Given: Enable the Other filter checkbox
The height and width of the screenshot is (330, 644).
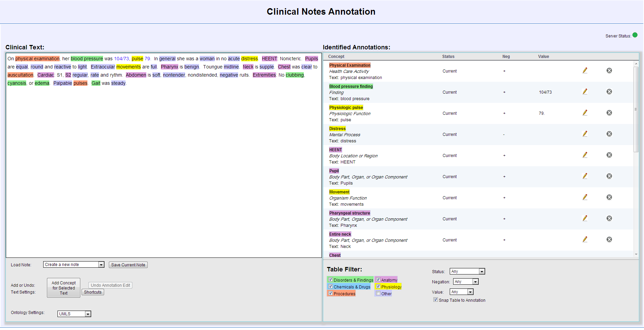Looking at the screenshot, I should click(378, 293).
